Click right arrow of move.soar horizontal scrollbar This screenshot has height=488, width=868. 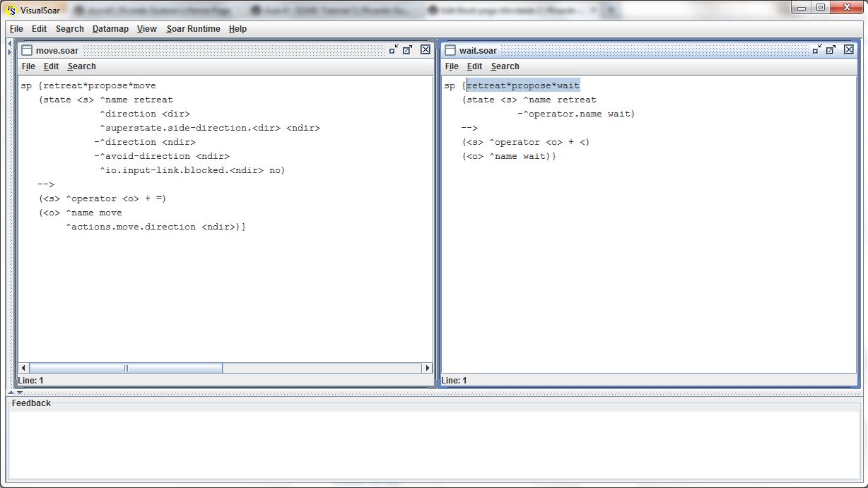click(x=427, y=368)
